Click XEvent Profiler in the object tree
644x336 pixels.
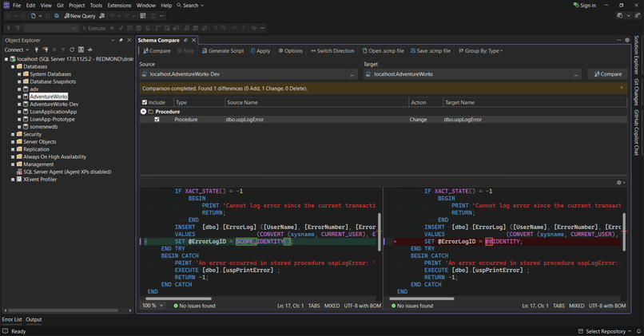coord(40,180)
